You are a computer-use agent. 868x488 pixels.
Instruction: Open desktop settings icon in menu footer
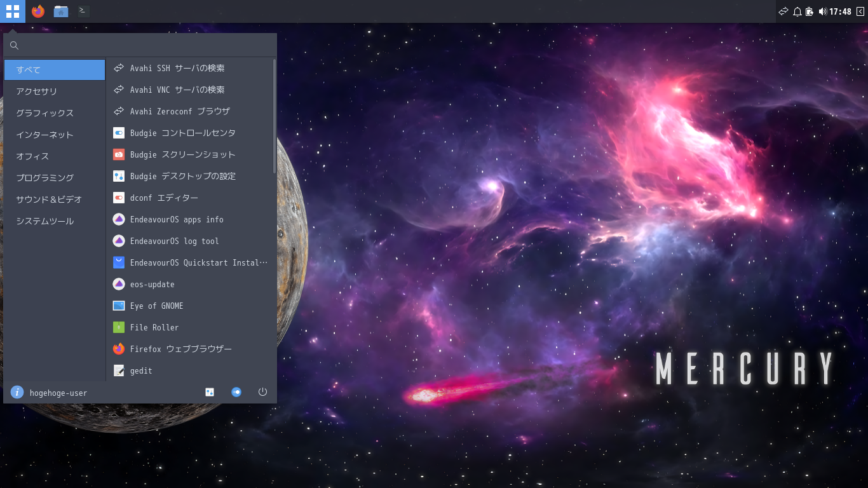[x=210, y=392]
